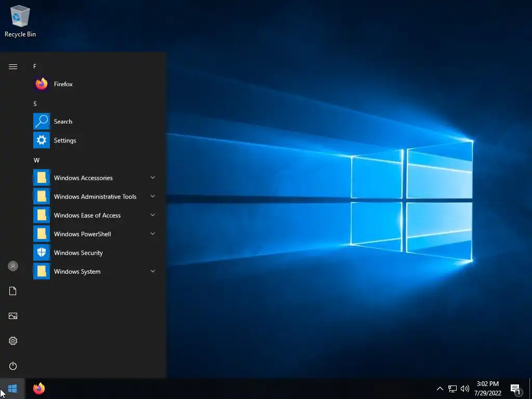Viewport: 532px width, 399px height.
Task: Expand Windows Ease of Access chevron
Action: click(153, 215)
